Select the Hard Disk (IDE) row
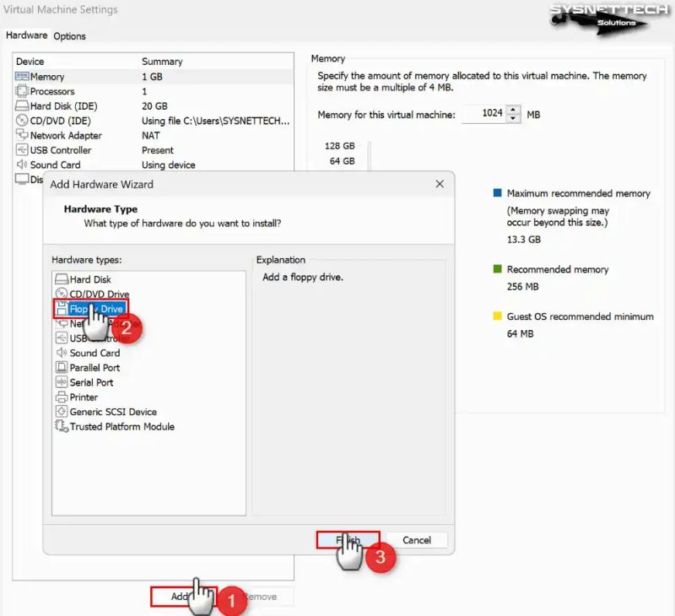Viewport: 675px width, 616px height. [154, 105]
